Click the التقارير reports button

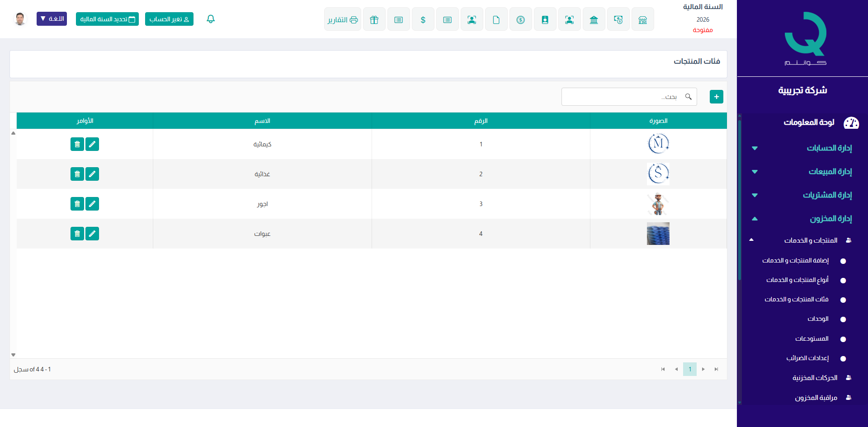tap(342, 19)
